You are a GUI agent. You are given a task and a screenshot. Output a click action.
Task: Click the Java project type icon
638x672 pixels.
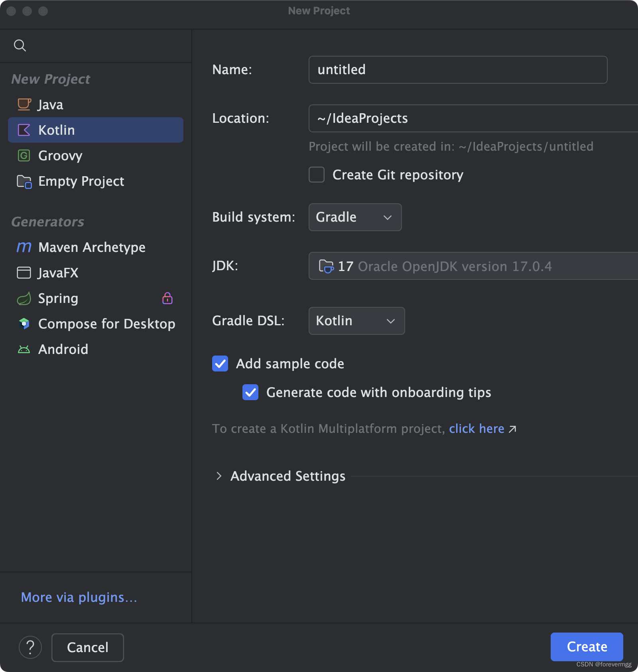24,104
